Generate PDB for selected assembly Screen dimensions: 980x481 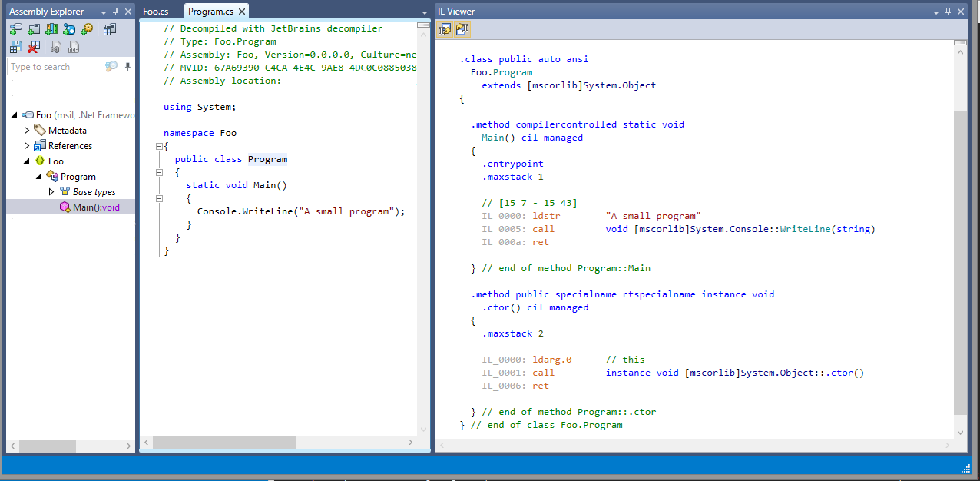(x=73, y=46)
